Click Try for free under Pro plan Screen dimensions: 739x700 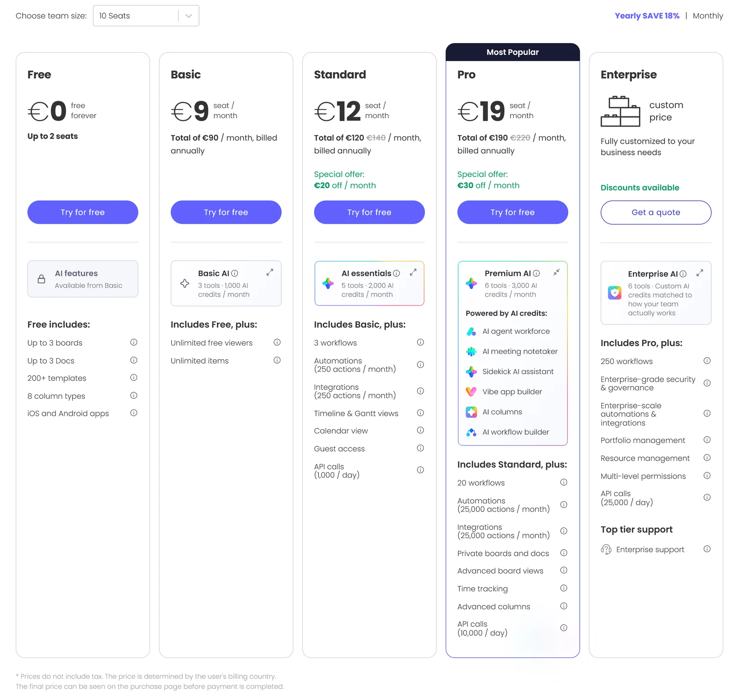tap(513, 212)
